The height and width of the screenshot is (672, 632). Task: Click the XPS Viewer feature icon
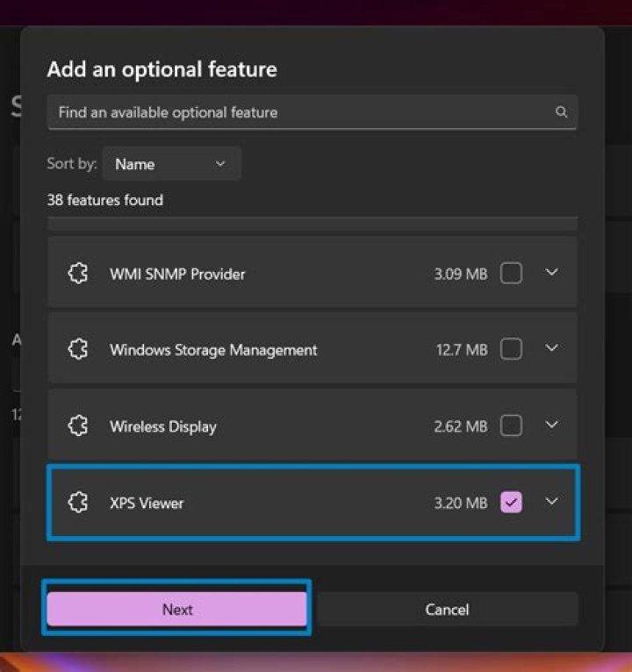(x=78, y=503)
